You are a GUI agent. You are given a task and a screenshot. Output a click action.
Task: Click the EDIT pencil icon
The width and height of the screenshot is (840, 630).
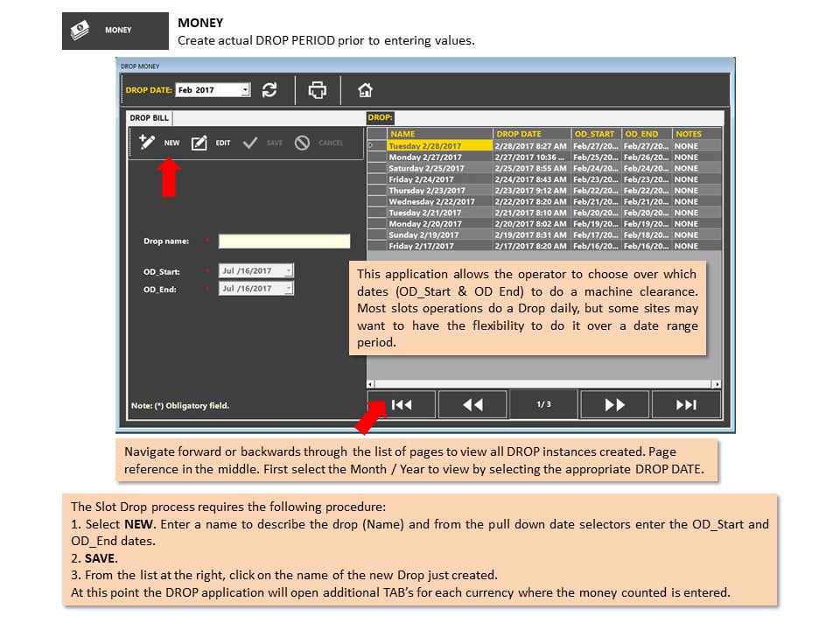coord(199,143)
